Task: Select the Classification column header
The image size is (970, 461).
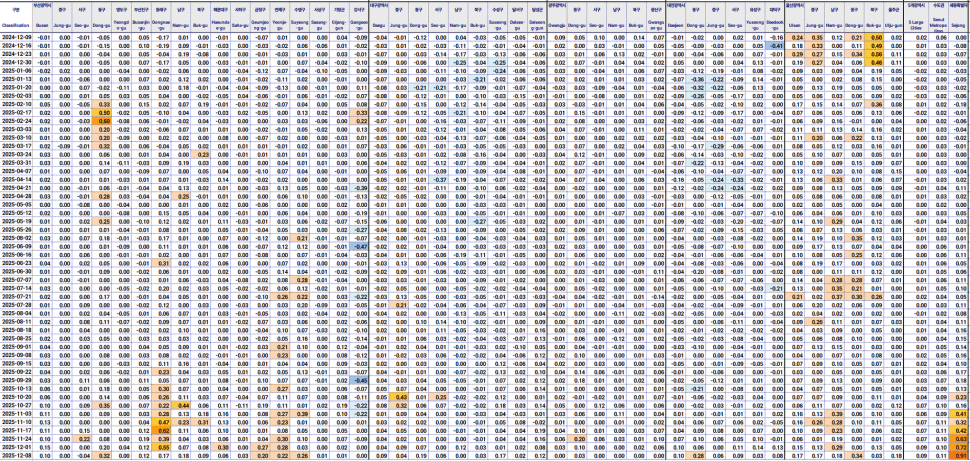Action: point(16,23)
